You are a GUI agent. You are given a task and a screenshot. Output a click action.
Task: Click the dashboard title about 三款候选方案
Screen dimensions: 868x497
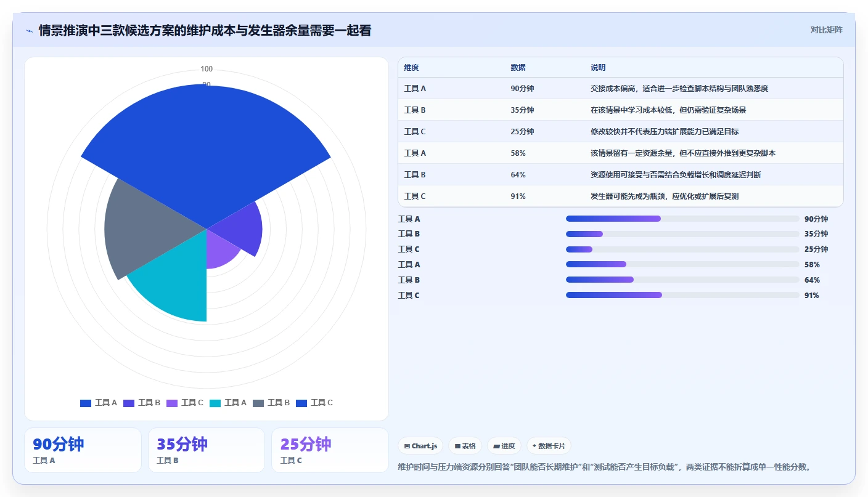click(205, 30)
